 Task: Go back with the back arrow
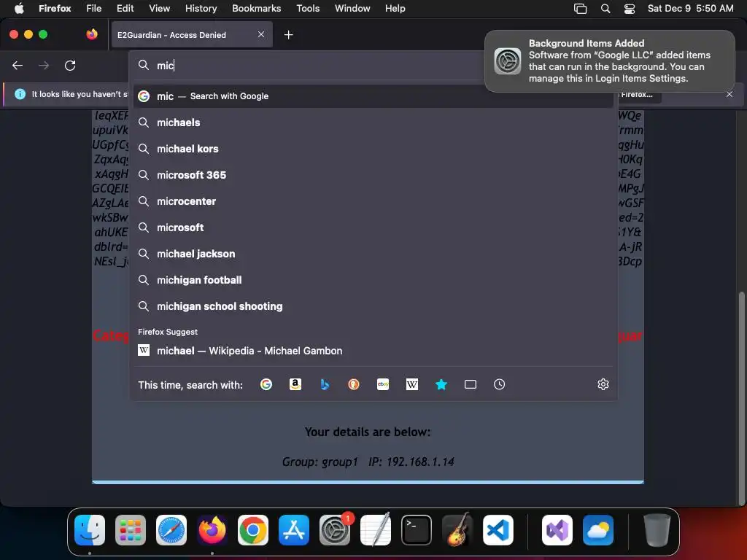(18, 65)
